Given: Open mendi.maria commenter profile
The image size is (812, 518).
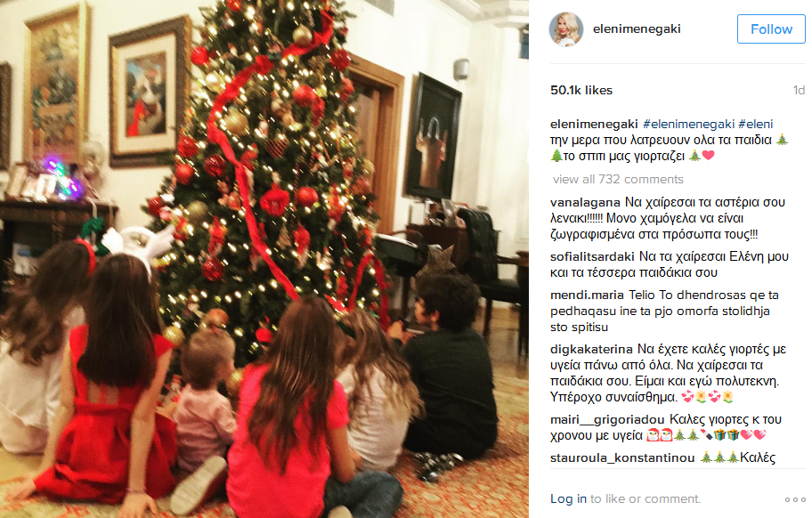Looking at the screenshot, I should [x=587, y=295].
